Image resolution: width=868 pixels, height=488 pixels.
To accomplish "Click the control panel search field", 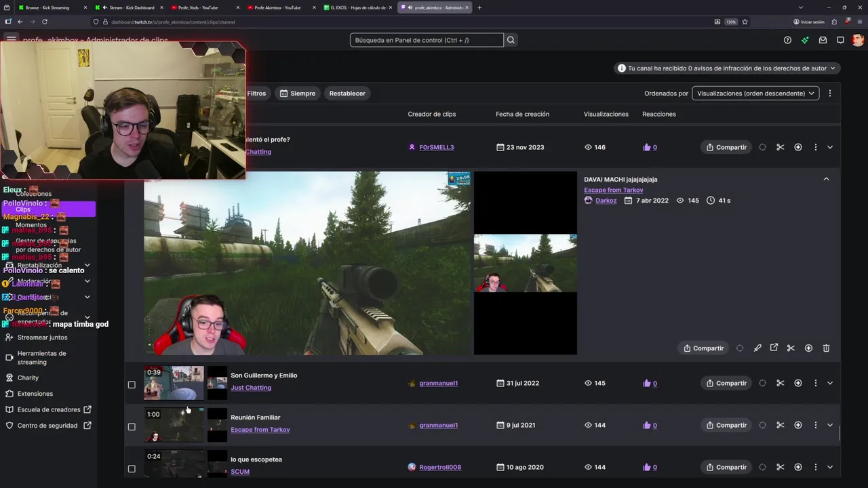I will 427,40.
